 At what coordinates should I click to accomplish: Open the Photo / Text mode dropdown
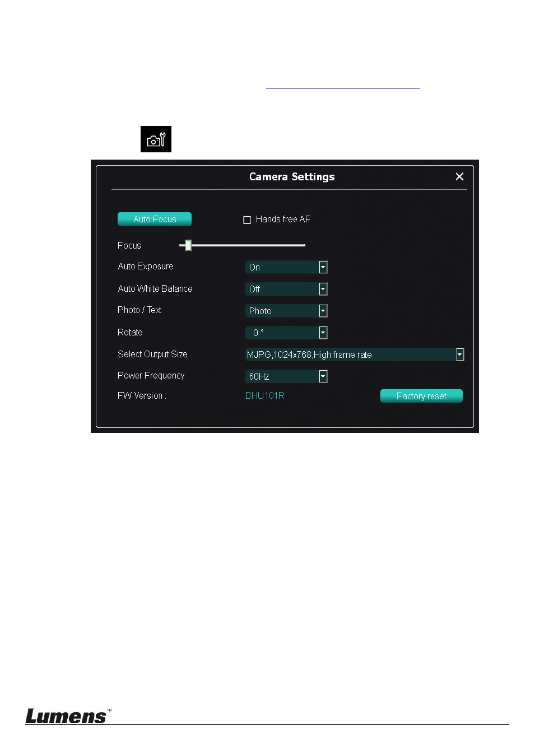(286, 311)
